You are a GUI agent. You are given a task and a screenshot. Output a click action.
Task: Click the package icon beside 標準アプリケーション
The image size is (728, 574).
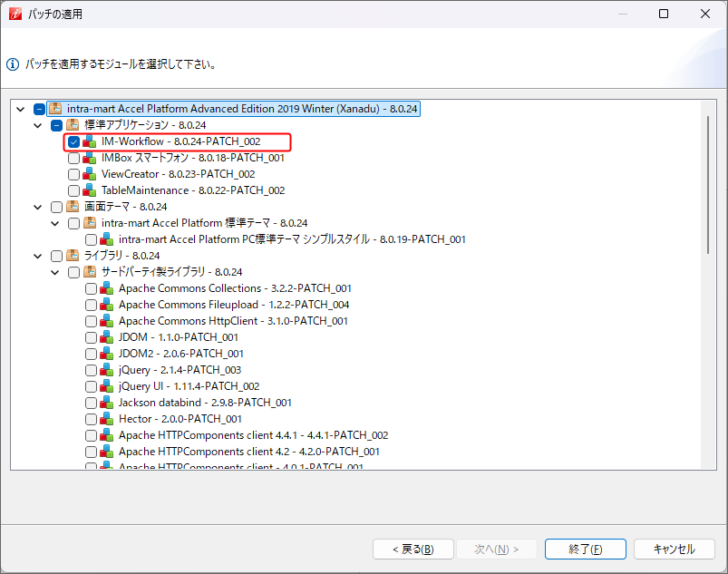[x=73, y=125]
